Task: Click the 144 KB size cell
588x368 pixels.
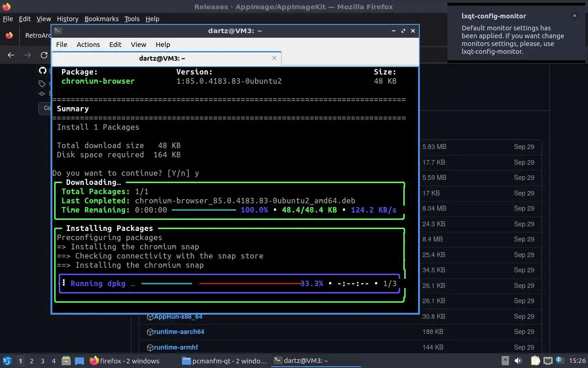Action: click(x=433, y=347)
